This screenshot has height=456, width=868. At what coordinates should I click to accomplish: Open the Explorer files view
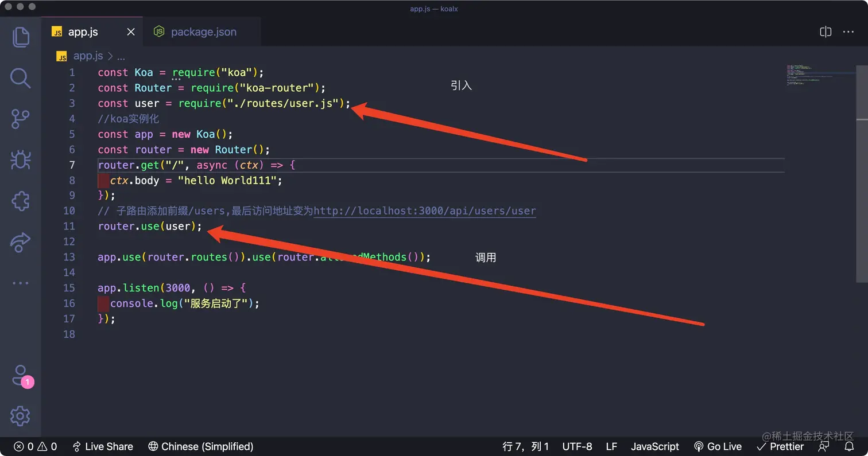tap(21, 37)
